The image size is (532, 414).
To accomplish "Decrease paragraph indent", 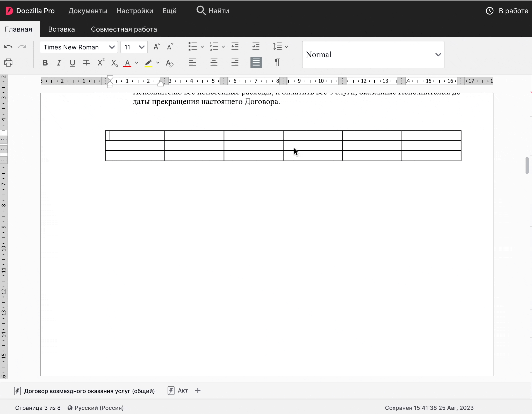I will pyautogui.click(x=235, y=47).
